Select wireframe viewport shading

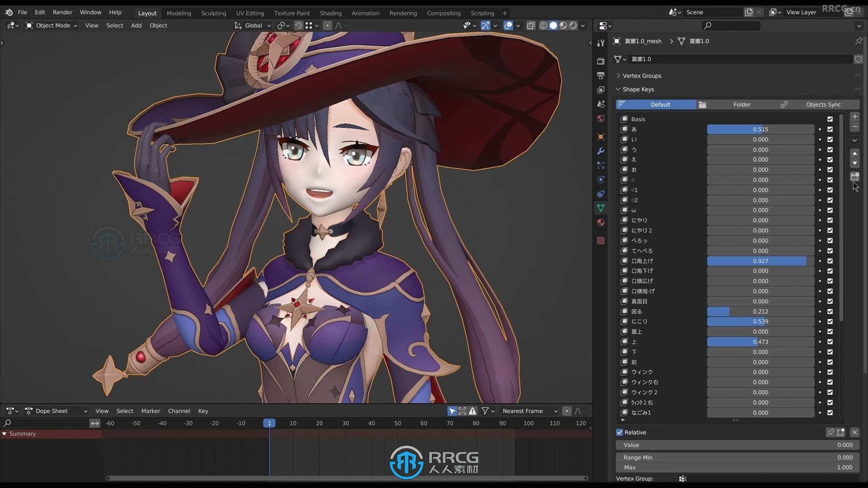pyautogui.click(x=543, y=26)
